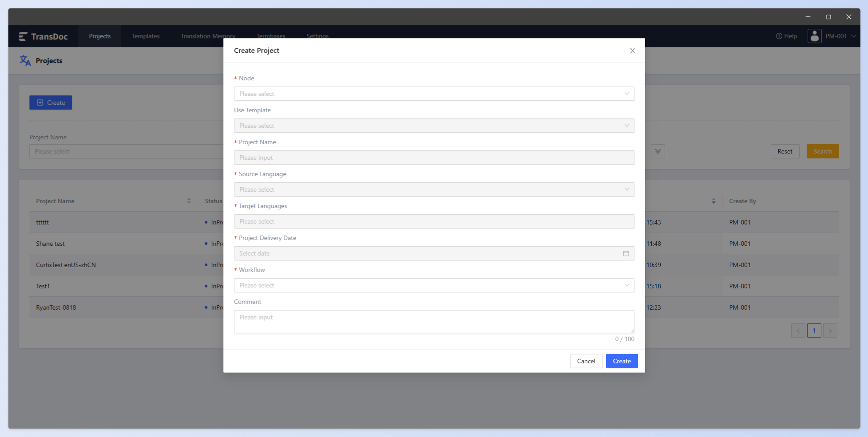This screenshot has height=437, width=868.
Task: Click the Project Name input in the dialog
Action: pyautogui.click(x=434, y=157)
